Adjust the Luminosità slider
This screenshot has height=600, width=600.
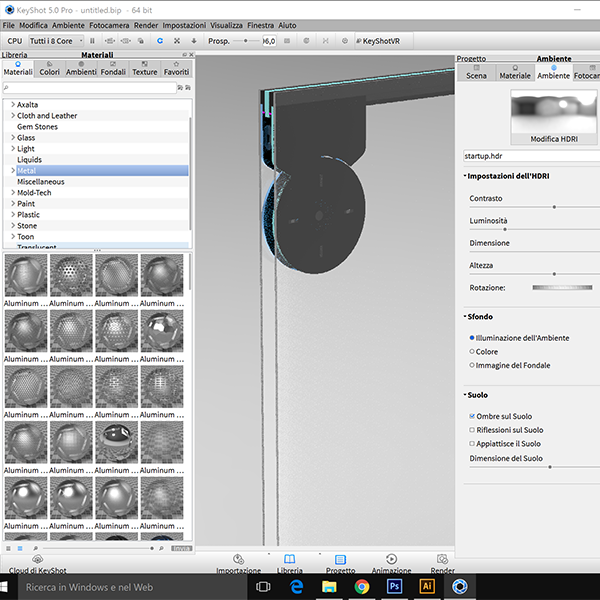tap(505, 229)
